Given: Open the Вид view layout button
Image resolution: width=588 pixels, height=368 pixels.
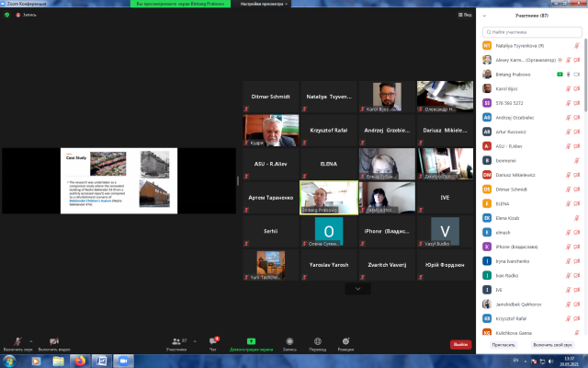Looking at the screenshot, I should coord(465,15).
